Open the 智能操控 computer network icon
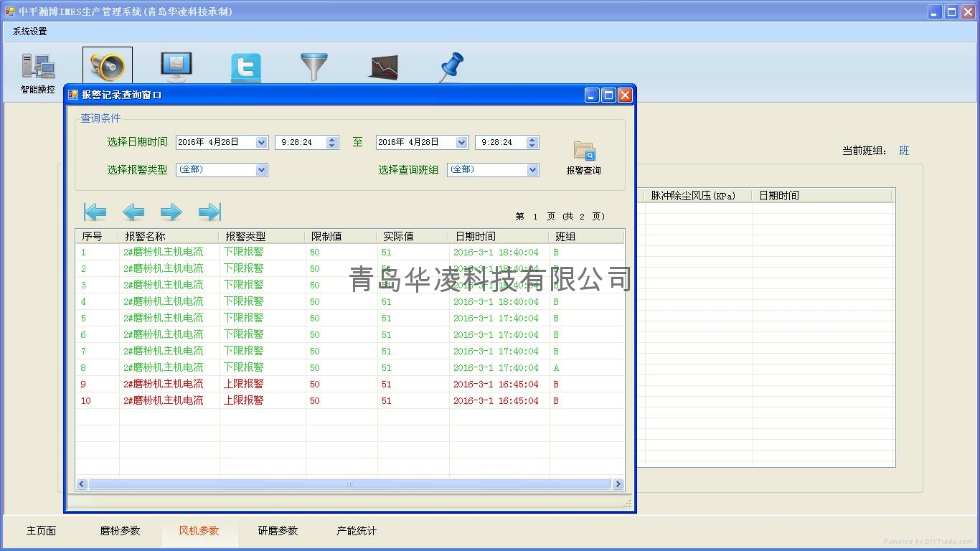The width and height of the screenshot is (980, 551). 38,67
